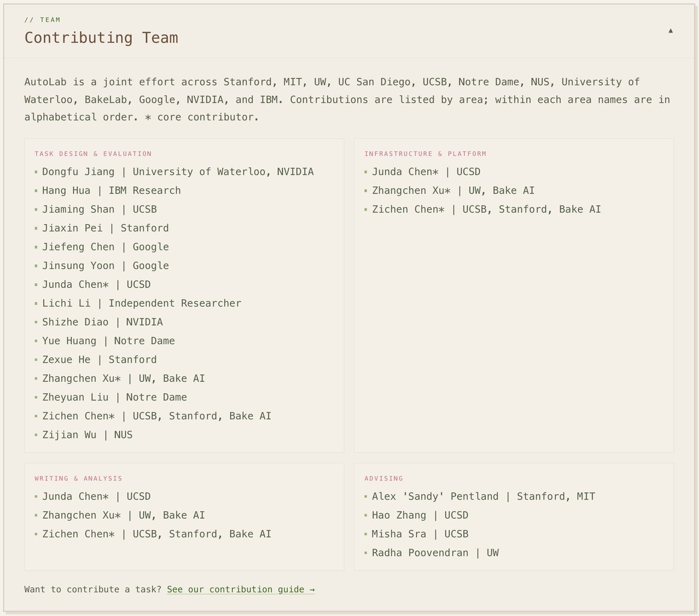Click Jinsung Yoon's Google entry
The width and height of the screenshot is (699, 616).
click(x=105, y=265)
